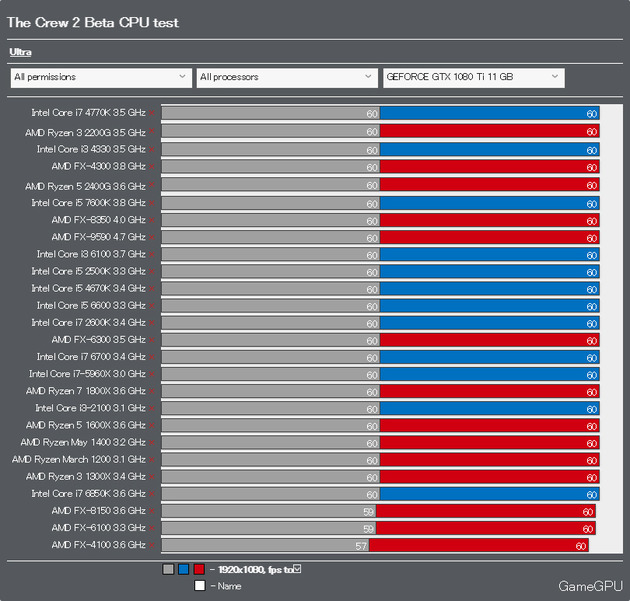Screen dimensions: 630x601
Task: Remove Intel Core i3 6100 row via red X
Action: [151, 255]
